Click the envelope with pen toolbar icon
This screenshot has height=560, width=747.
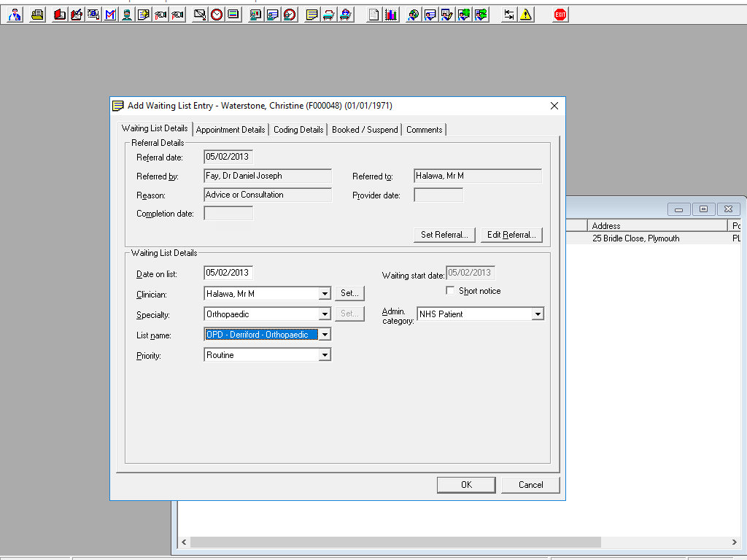pyautogui.click(x=200, y=15)
